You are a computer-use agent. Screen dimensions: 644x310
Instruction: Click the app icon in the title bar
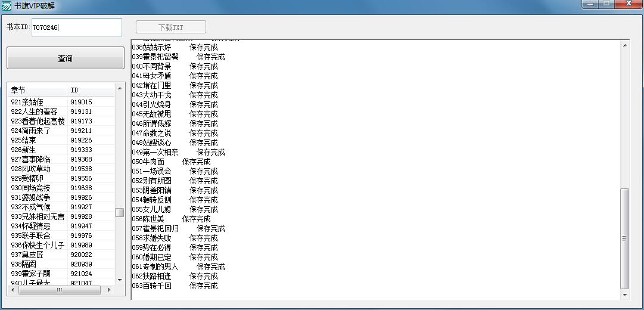coord(7,5)
